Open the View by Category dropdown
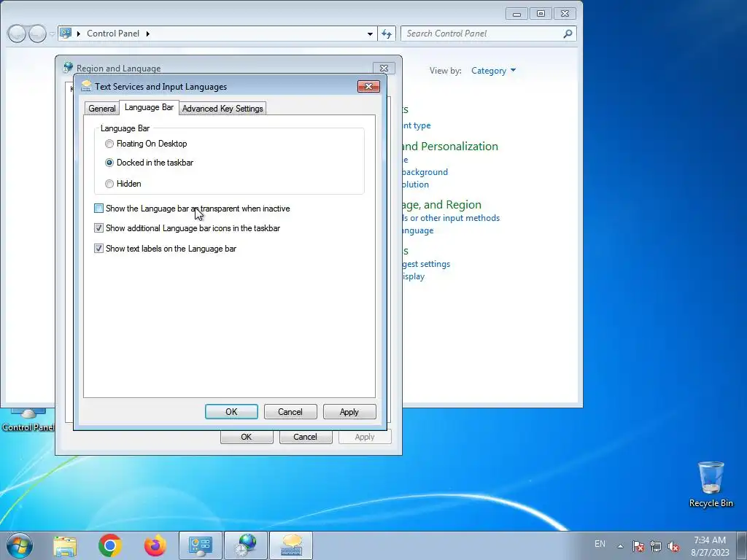Screen dimensions: 747x560 click(493, 71)
